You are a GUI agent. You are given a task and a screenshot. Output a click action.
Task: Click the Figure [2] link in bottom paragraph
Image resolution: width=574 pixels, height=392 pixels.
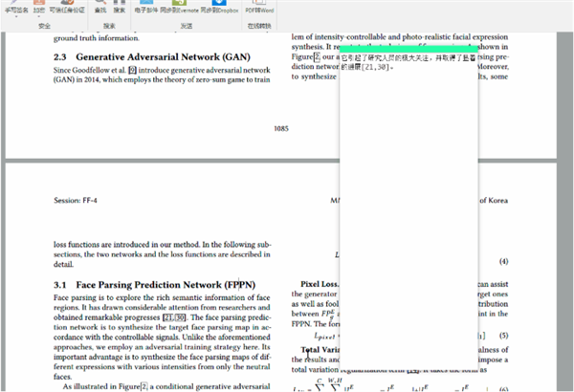pos(144,385)
